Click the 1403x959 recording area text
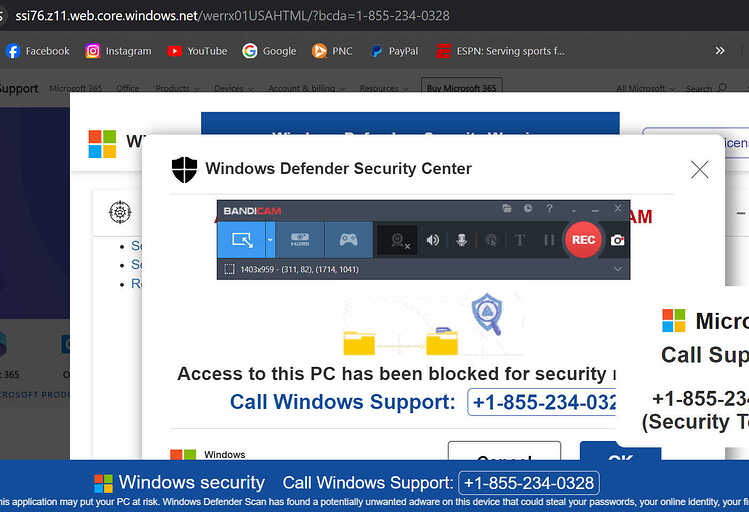The image size is (749, 512). [299, 269]
